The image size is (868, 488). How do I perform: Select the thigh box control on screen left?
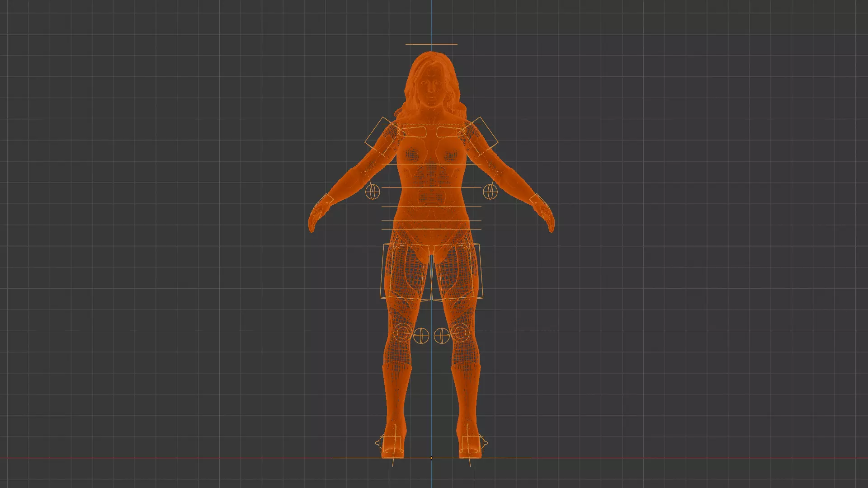point(405,272)
